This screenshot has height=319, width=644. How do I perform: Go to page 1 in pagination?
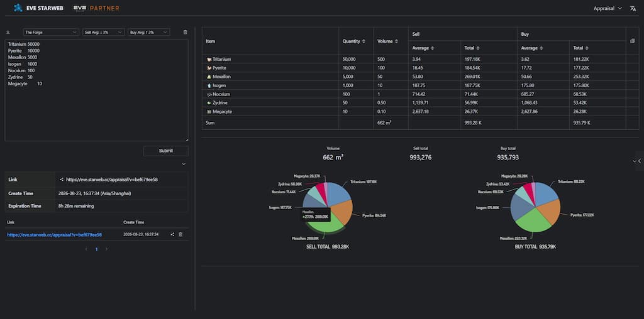pyautogui.click(x=96, y=249)
